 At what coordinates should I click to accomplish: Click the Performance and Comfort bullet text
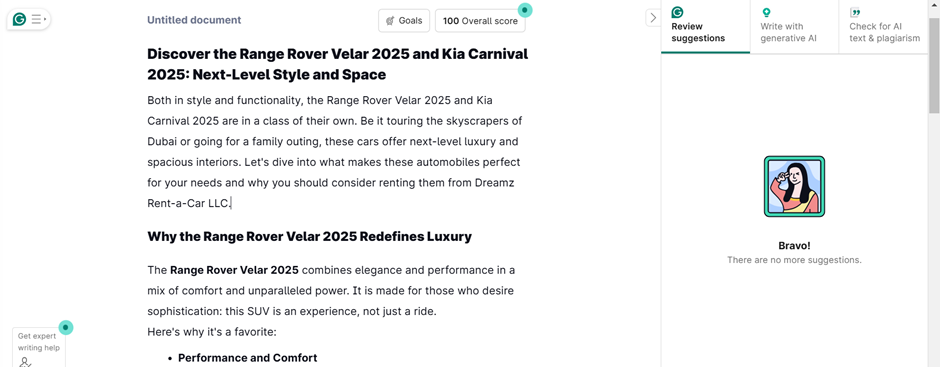pyautogui.click(x=248, y=358)
